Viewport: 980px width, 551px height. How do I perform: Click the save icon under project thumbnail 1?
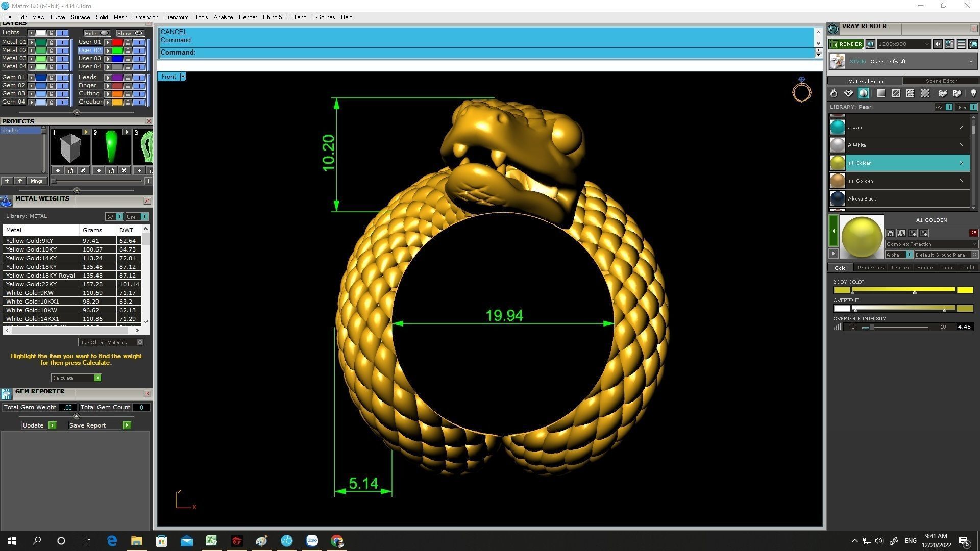tap(70, 170)
